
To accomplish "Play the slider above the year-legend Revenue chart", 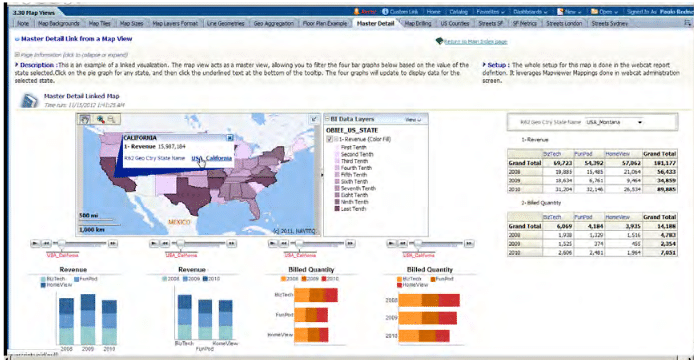I will (154, 244).
